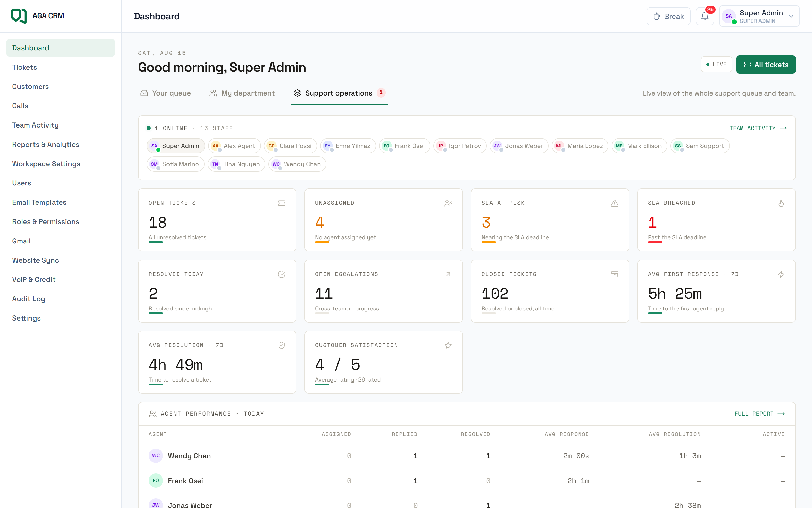
Task: Click the Sam Support staff chip
Action: 700,146
